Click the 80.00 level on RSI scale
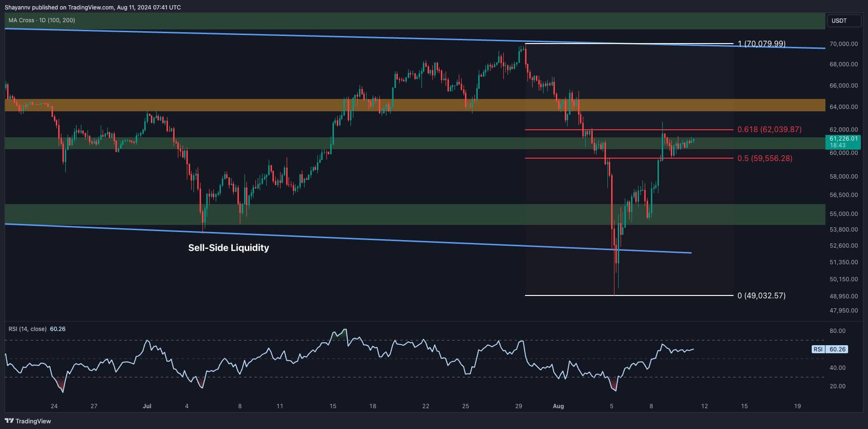The height and width of the screenshot is (429, 868). 838,331
